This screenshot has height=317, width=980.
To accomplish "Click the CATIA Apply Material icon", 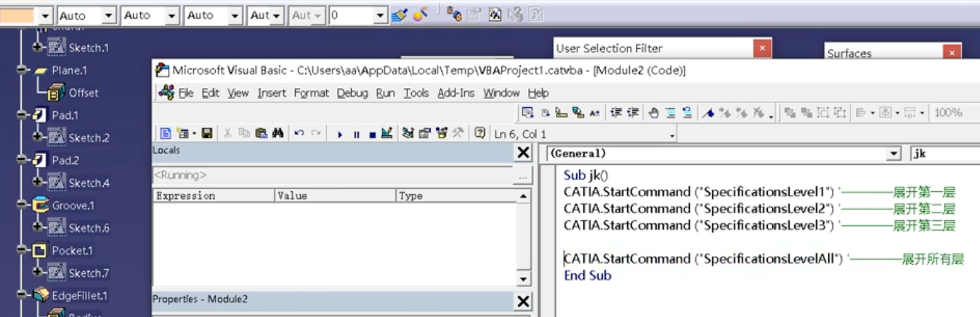I will pos(421,15).
